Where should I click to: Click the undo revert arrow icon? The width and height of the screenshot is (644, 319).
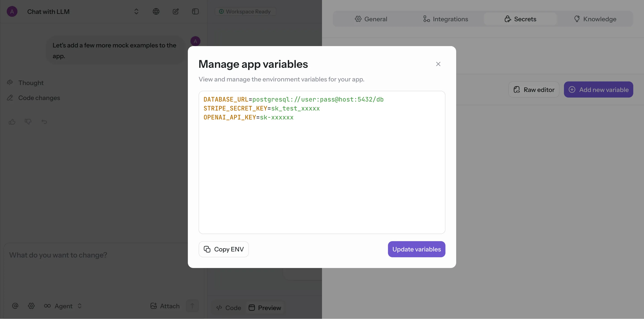(x=44, y=122)
